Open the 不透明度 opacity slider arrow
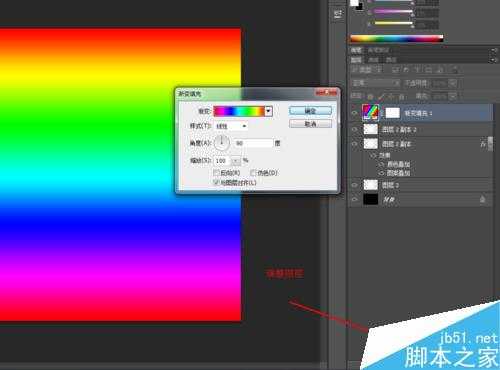The image size is (500, 370). (x=453, y=83)
